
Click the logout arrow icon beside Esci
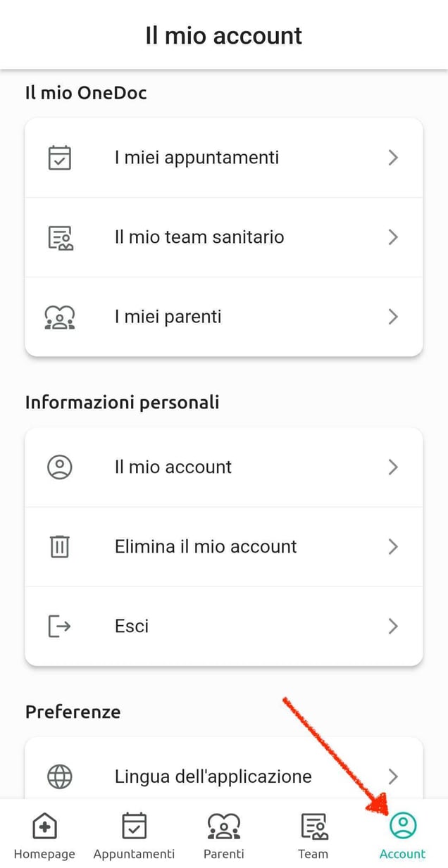(60, 626)
